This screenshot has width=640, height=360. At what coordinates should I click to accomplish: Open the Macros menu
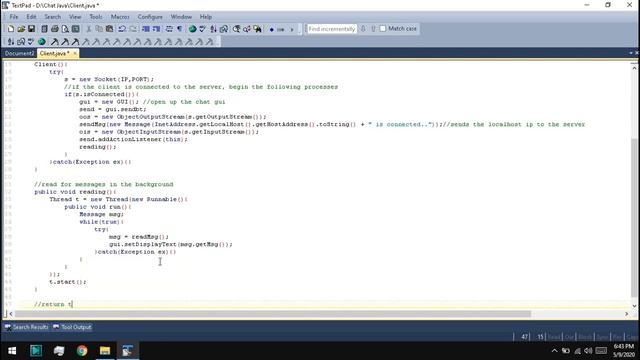pos(120,17)
